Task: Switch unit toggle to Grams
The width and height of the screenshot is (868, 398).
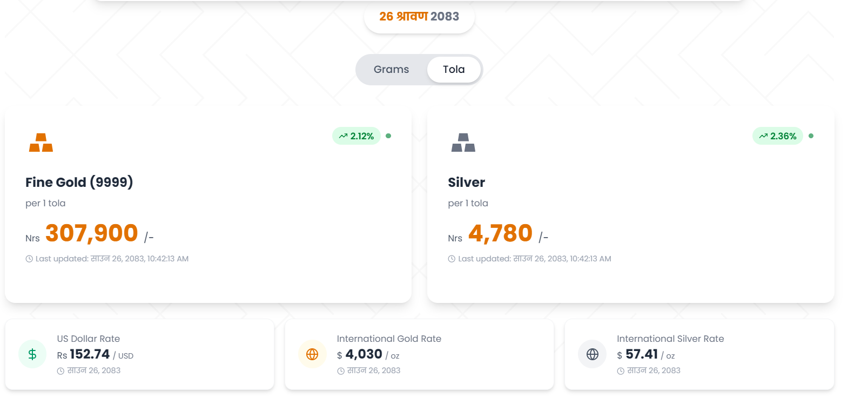Action: [392, 70]
